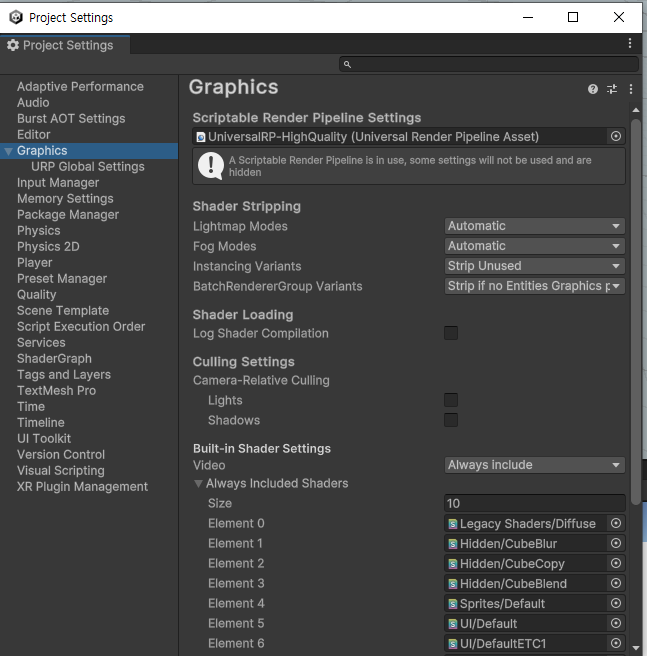Screen dimensions: 647x656
Task: Open the Memory Settings category
Action: pyautogui.click(x=65, y=199)
